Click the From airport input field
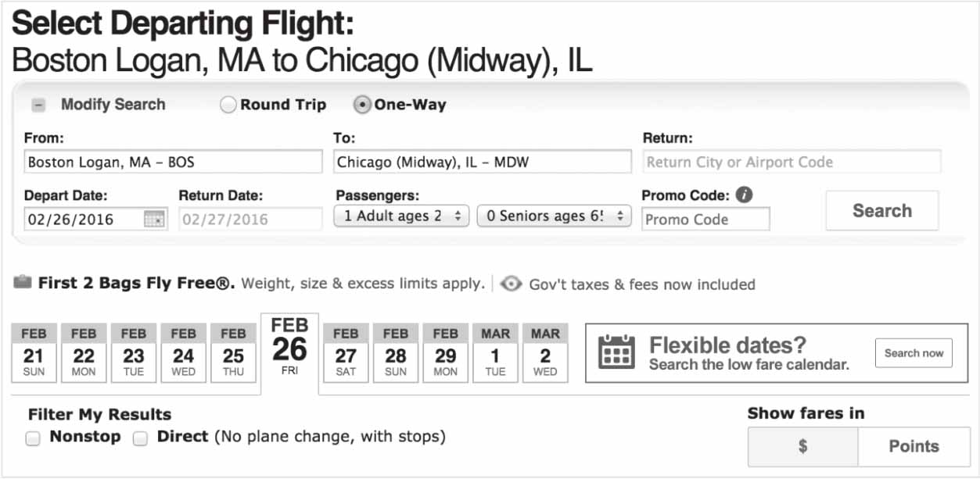The image size is (980, 479). (x=173, y=163)
